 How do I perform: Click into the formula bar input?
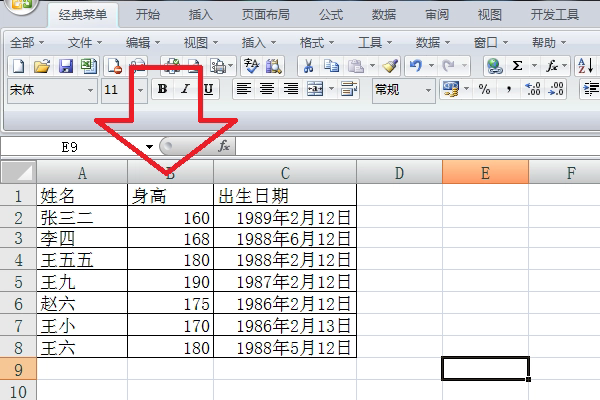[417, 147]
